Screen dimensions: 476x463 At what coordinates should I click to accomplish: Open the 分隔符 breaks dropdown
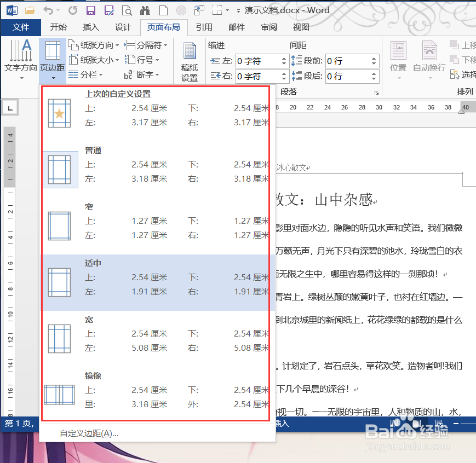point(146,45)
